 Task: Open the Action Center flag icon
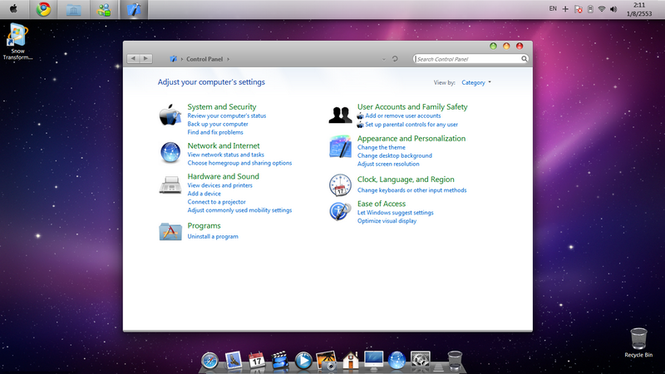click(578, 9)
